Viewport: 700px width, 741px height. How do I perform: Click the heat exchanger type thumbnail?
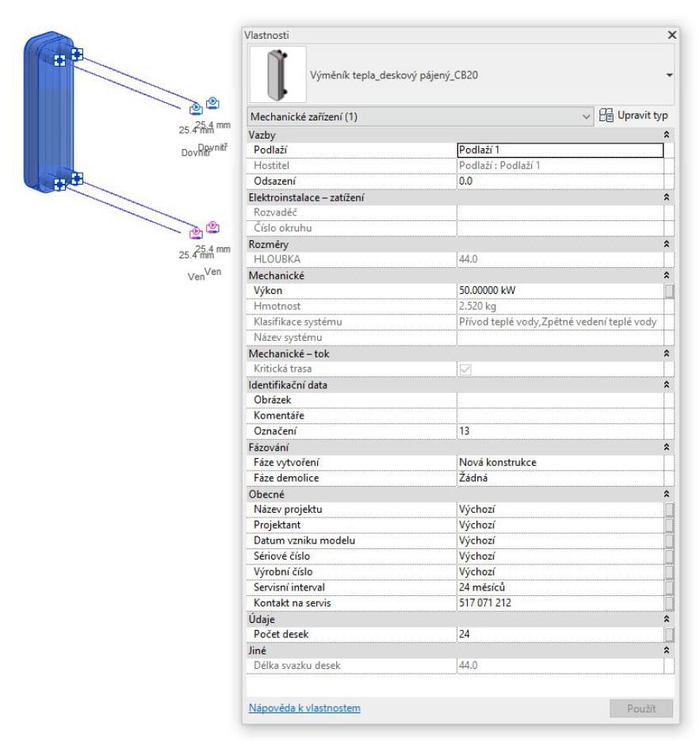pyautogui.click(x=274, y=75)
